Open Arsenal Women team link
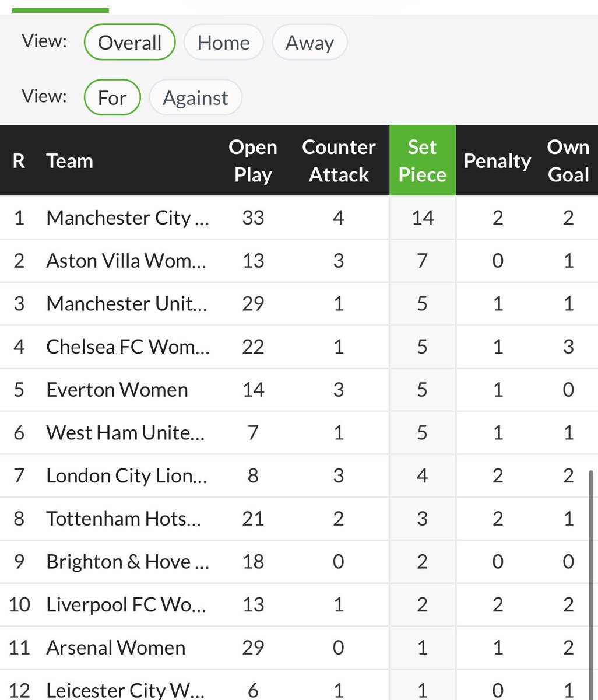 coord(116,647)
